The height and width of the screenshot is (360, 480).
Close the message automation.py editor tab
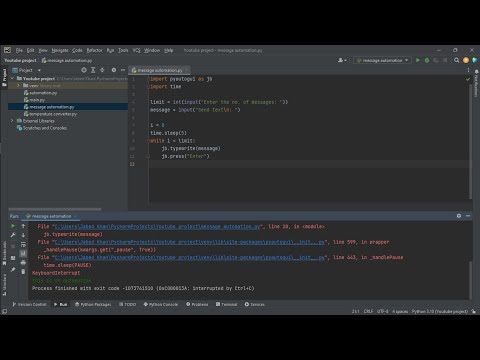pos(187,70)
